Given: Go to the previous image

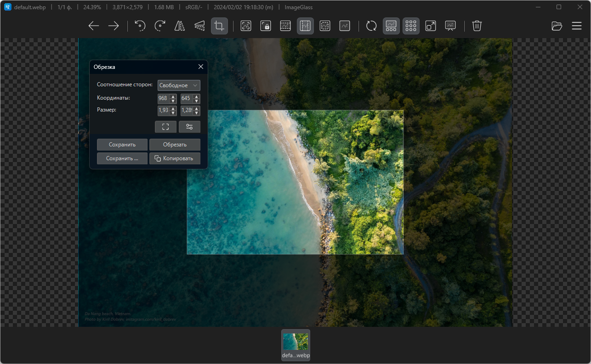Looking at the screenshot, I should click(x=94, y=26).
